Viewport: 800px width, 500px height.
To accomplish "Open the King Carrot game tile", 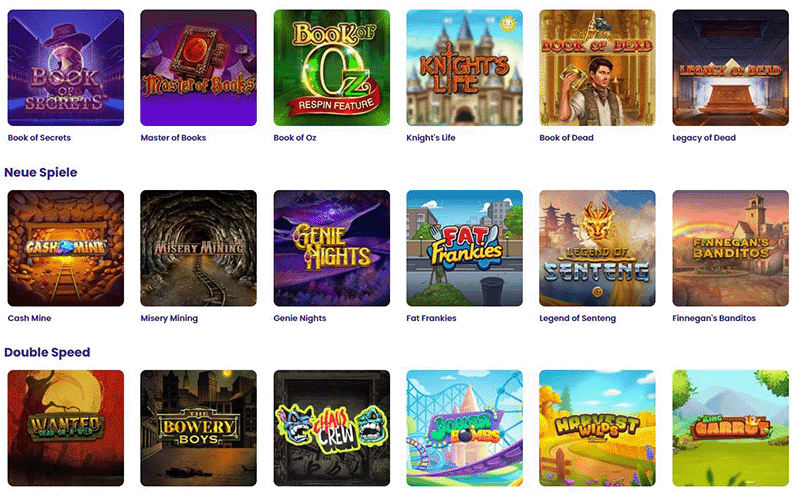I will (x=731, y=428).
